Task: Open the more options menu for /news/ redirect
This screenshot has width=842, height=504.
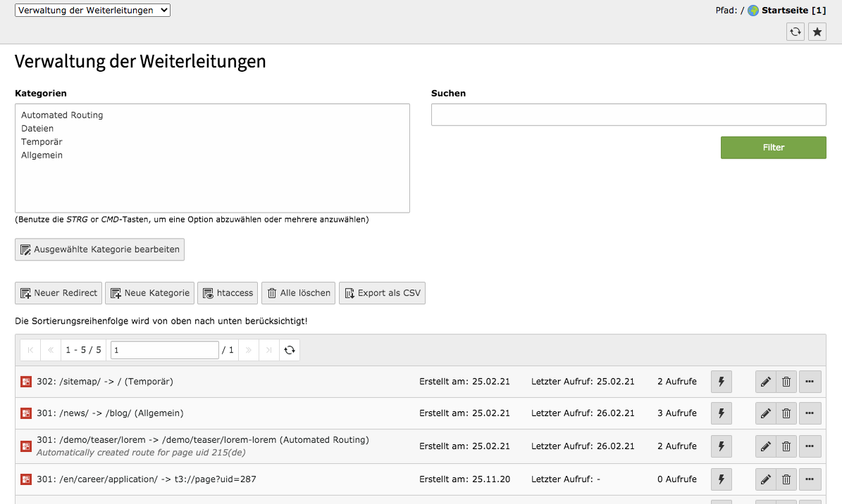Action: pos(810,413)
